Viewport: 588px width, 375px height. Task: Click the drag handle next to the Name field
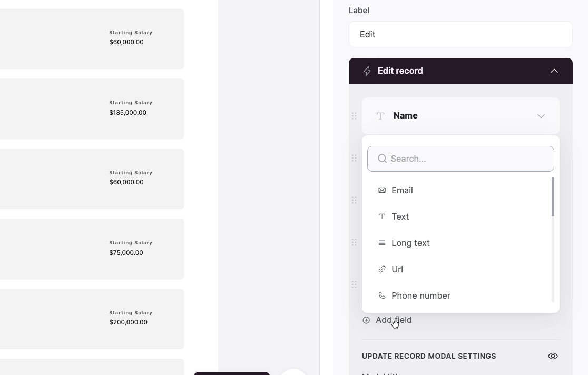[x=354, y=116]
